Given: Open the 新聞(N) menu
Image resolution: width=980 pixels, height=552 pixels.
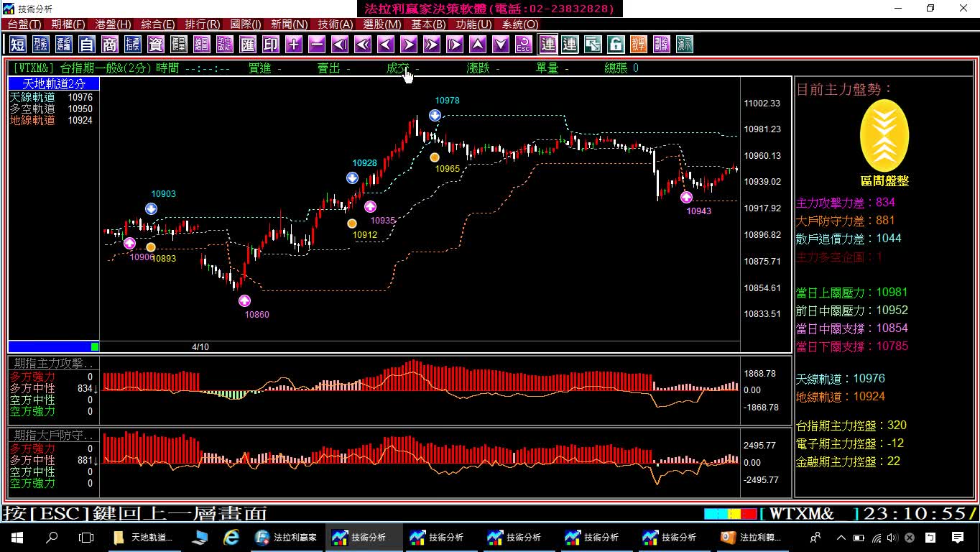Looking at the screenshot, I should 290,24.
